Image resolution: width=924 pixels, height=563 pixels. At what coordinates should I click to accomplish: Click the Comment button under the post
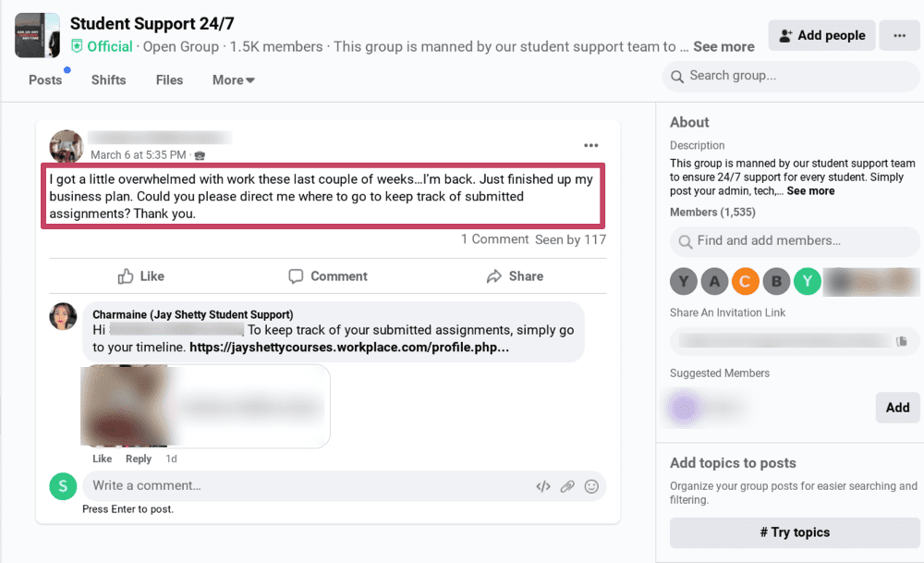click(328, 276)
